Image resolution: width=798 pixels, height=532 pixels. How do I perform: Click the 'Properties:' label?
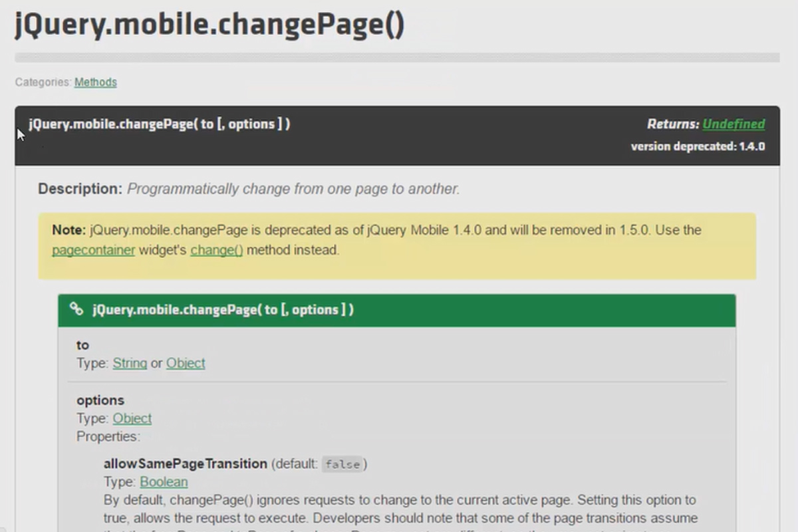click(x=108, y=437)
